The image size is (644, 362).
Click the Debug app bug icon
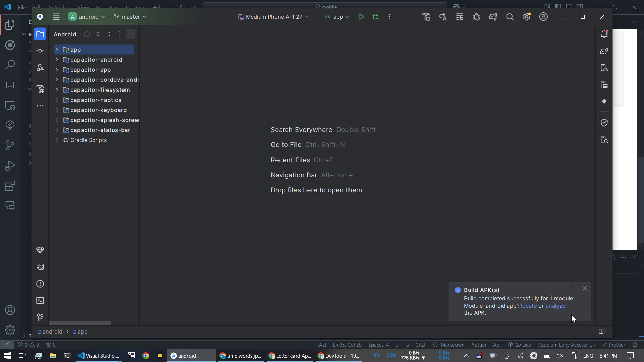click(375, 17)
